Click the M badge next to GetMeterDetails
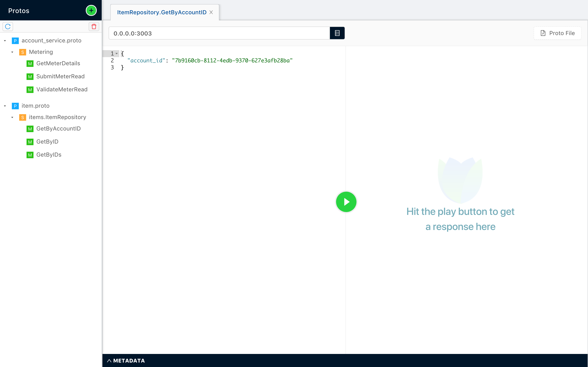 tap(30, 63)
